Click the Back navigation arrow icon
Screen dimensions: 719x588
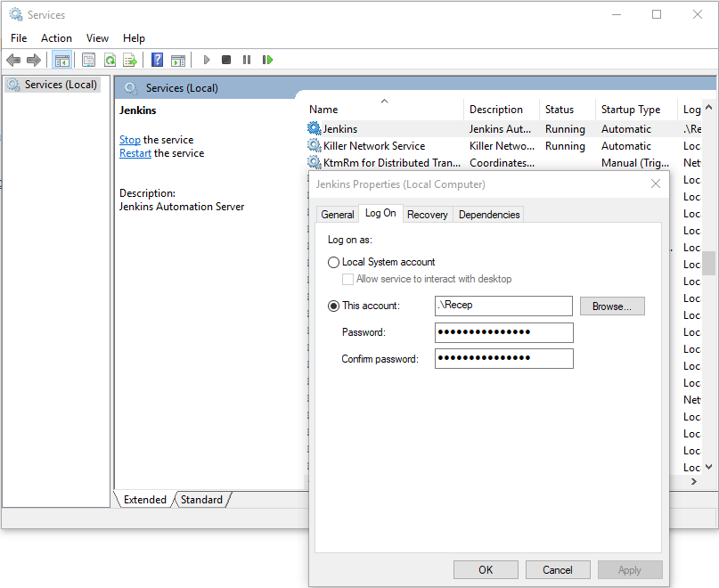pyautogui.click(x=13, y=60)
